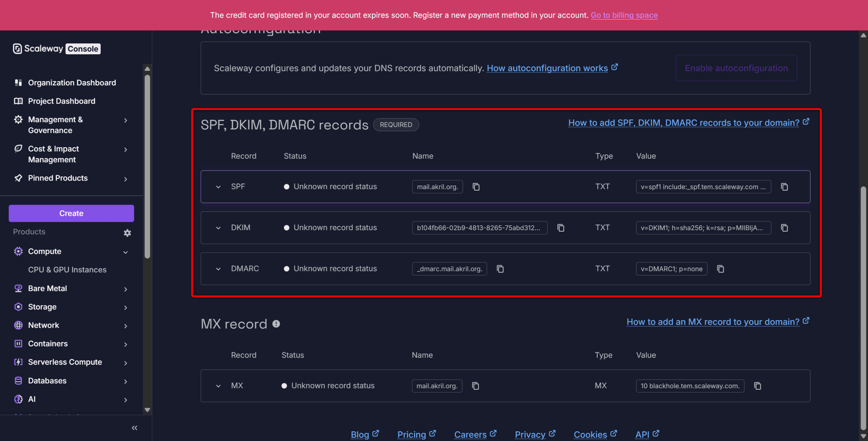Image resolution: width=868 pixels, height=441 pixels.
Task: Open Organization Dashboard in sidebar
Action: [x=72, y=83]
